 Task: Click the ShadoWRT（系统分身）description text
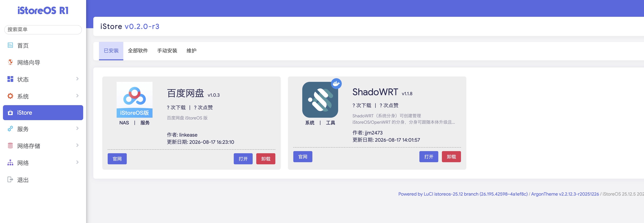404,119
